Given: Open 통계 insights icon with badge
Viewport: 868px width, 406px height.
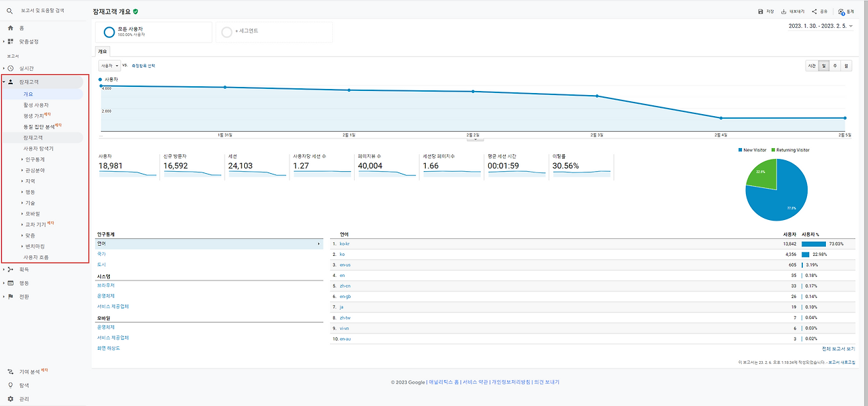Looking at the screenshot, I should (841, 12).
